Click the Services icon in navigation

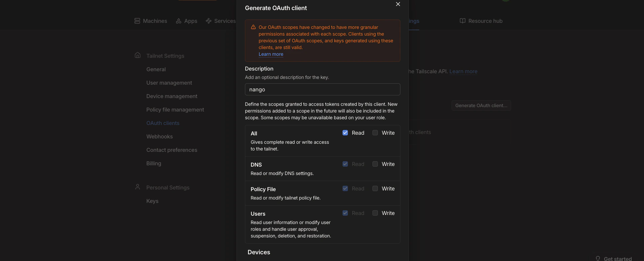[x=209, y=21]
